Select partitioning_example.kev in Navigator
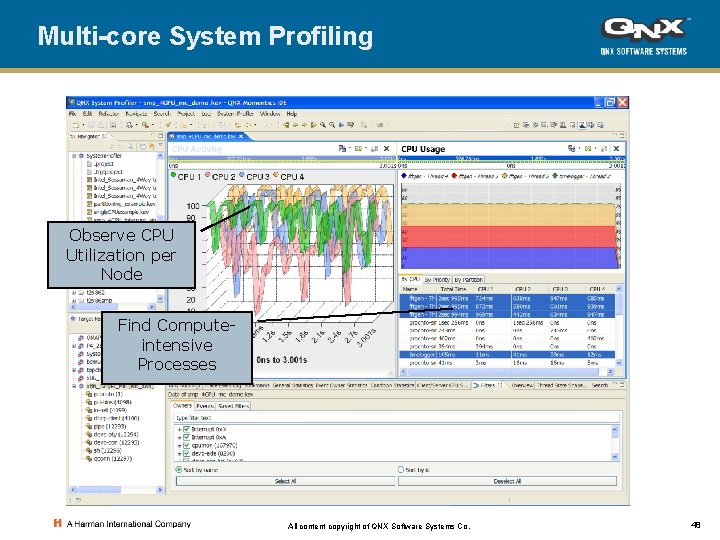 [121, 204]
